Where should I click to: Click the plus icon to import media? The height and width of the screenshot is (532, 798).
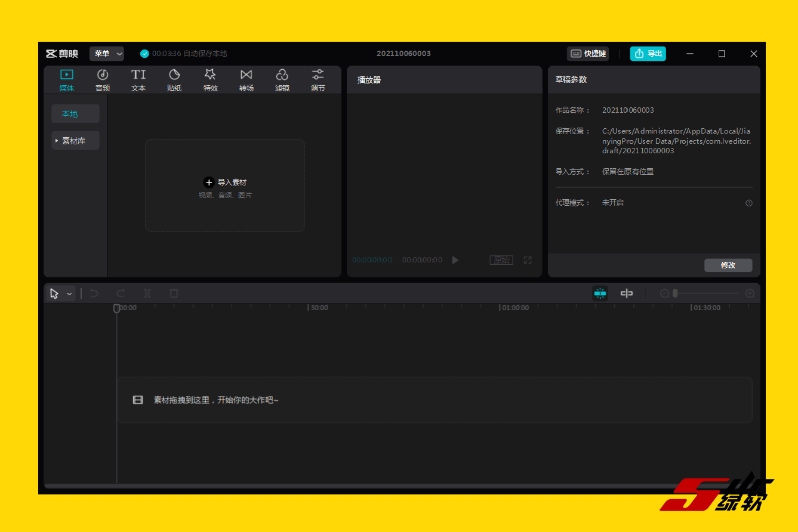point(209,183)
